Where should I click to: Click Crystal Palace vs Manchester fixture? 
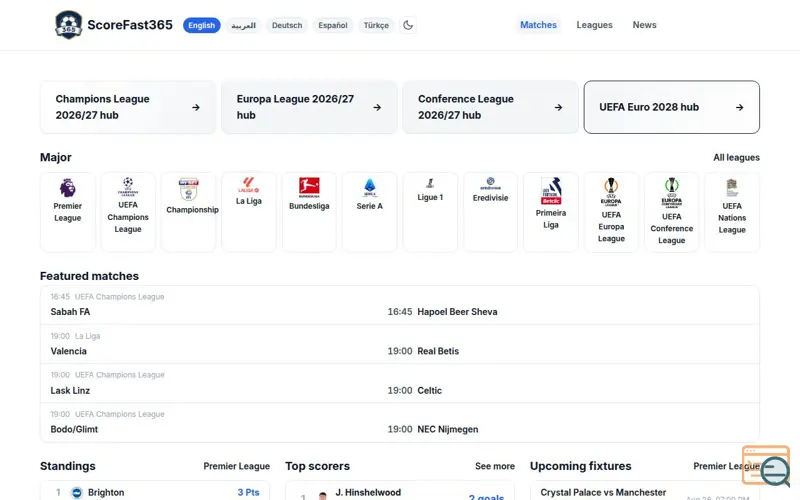pyautogui.click(x=603, y=492)
